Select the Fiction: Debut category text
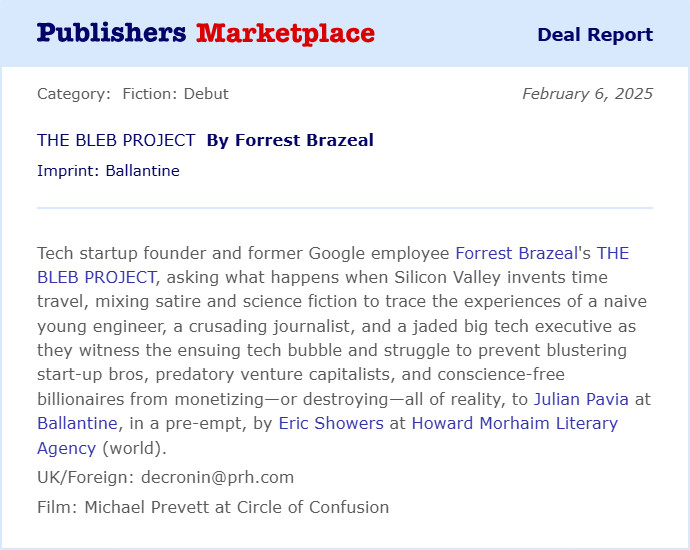 tap(176, 94)
